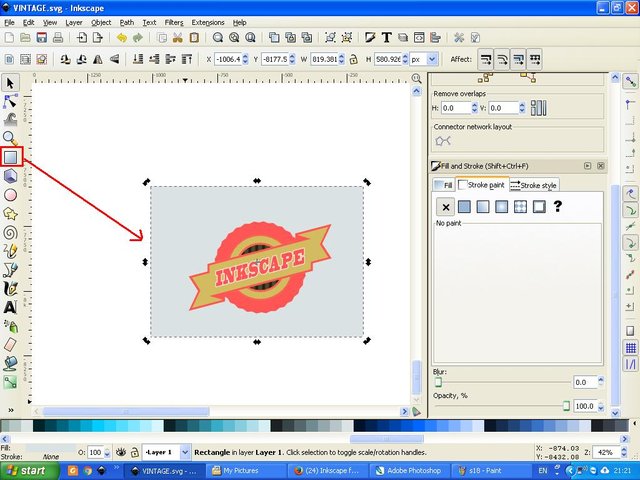Open the Layer 1 dropdown

tap(185, 452)
